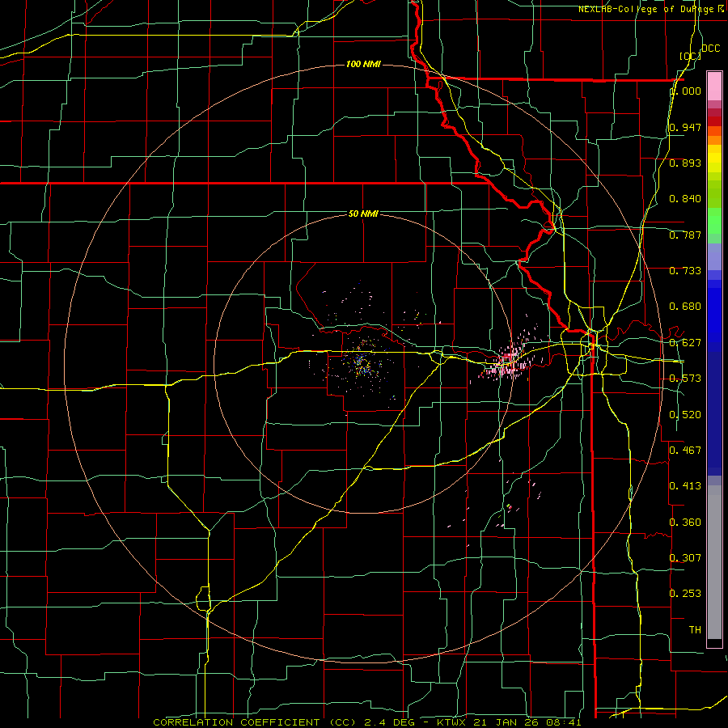728x728 pixels.
Task: Click the 100 NMI range ring label
Action: (x=363, y=64)
